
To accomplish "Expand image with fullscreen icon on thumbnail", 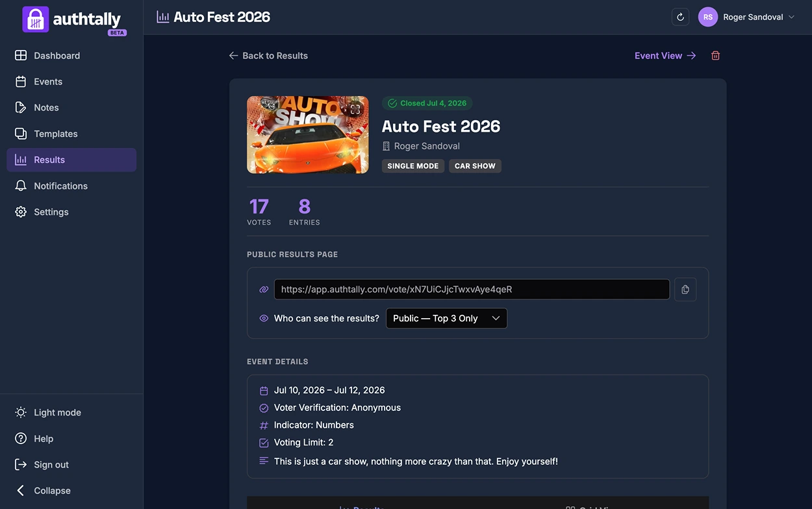I will (x=355, y=109).
